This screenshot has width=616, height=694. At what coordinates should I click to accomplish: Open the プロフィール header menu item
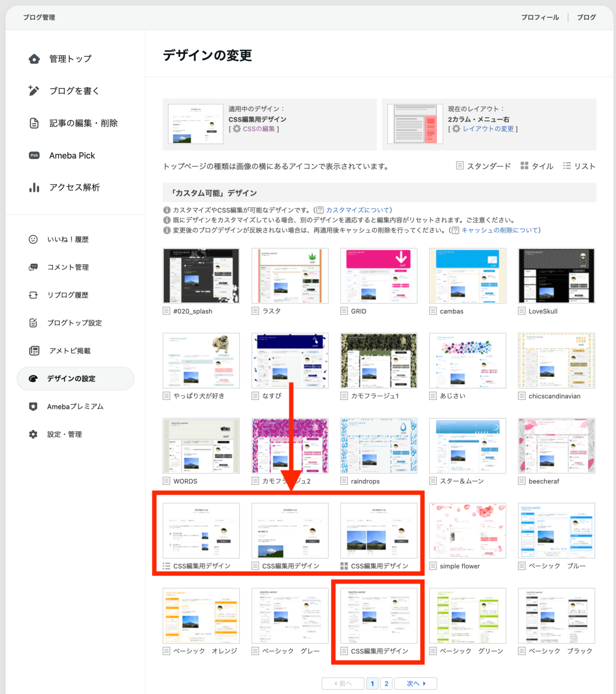[x=540, y=17]
